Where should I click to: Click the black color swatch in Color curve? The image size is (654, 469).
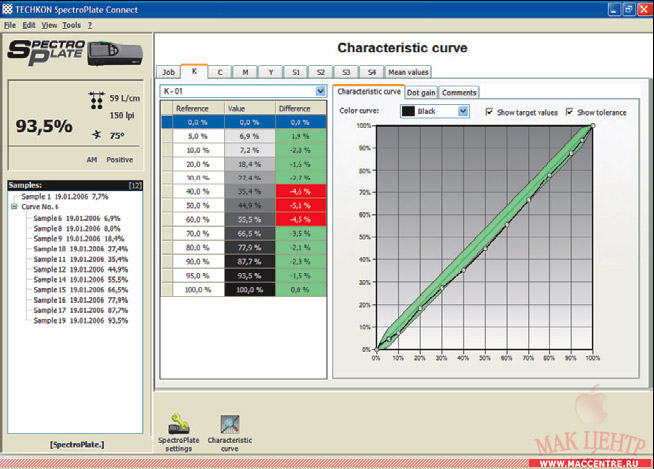click(x=408, y=111)
